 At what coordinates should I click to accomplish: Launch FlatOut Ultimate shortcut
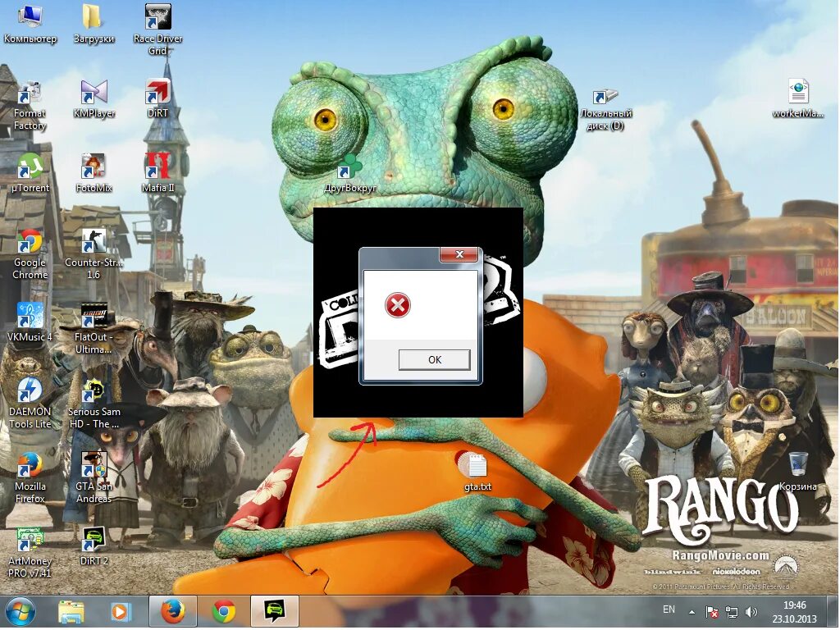pos(94,329)
